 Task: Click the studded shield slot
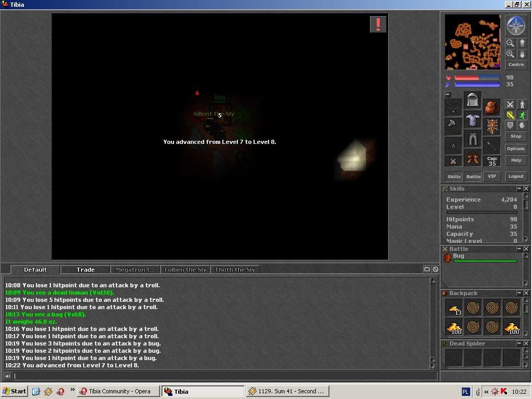click(491, 127)
